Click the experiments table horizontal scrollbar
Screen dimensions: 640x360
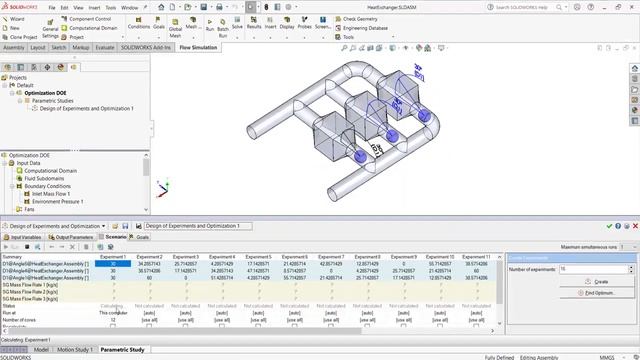185,331
